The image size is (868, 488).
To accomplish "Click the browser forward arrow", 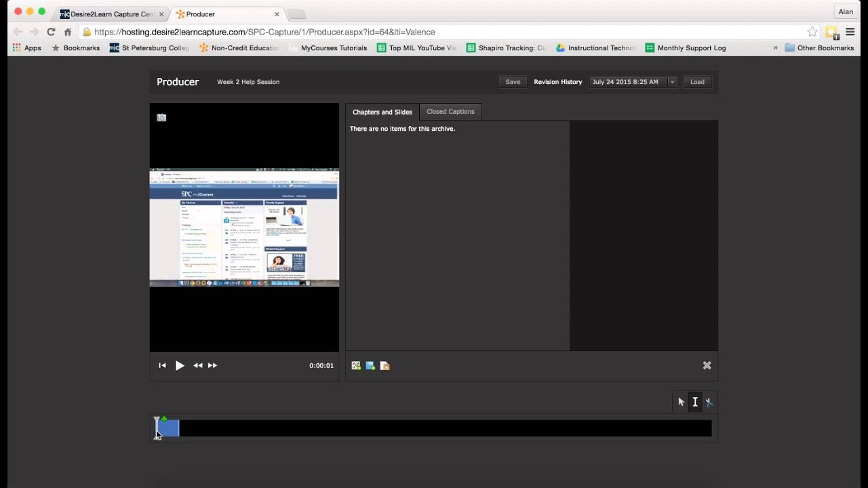I will click(35, 32).
